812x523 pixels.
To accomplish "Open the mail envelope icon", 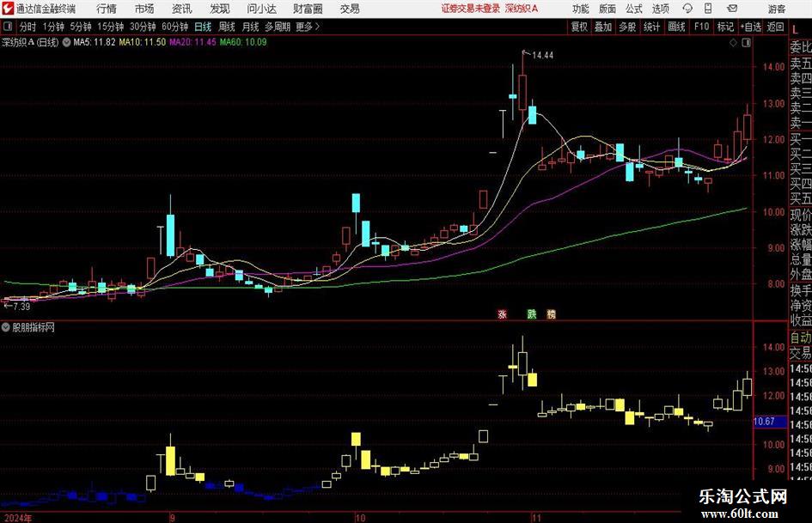I will click(732, 9).
